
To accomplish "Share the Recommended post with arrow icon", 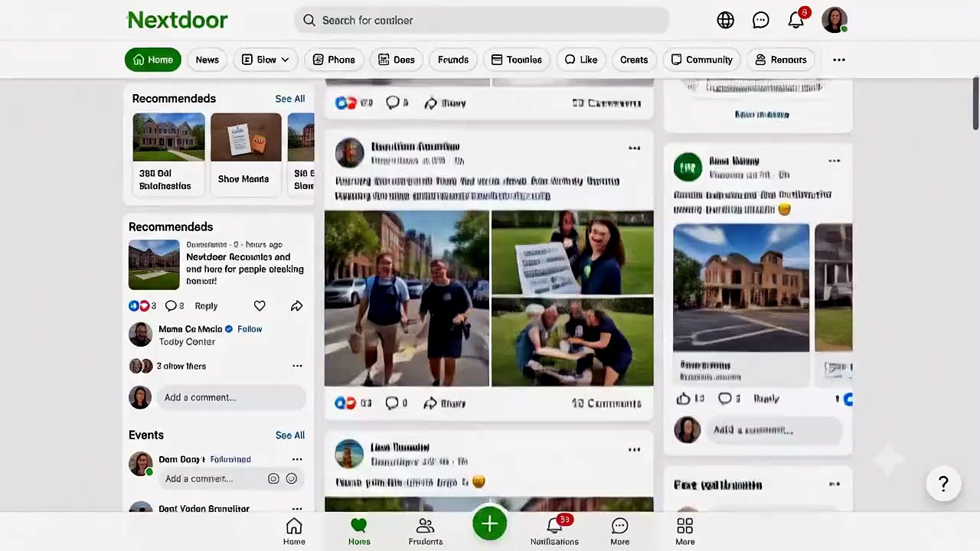I will click(296, 306).
